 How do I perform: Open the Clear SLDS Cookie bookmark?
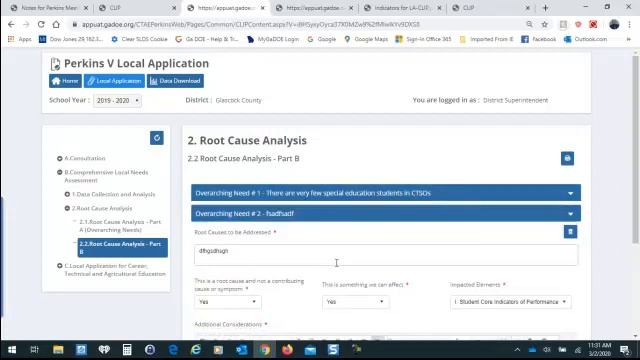point(139,39)
